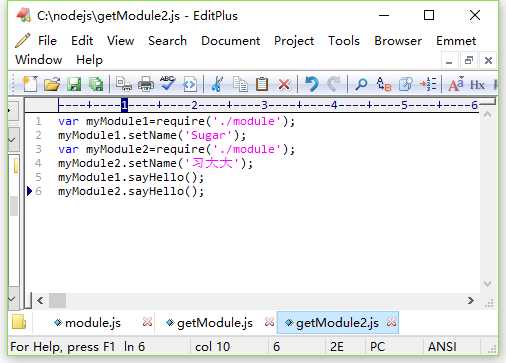Click myModule2.sayHello() on line 6
Image resolution: width=506 pixels, height=363 pixels.
tap(131, 191)
